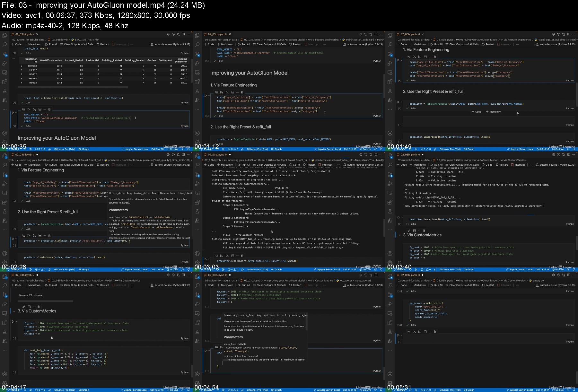
Task: Open more cell actions dots in 00:00:35 cell toolbar
Action: pos(45,109)
